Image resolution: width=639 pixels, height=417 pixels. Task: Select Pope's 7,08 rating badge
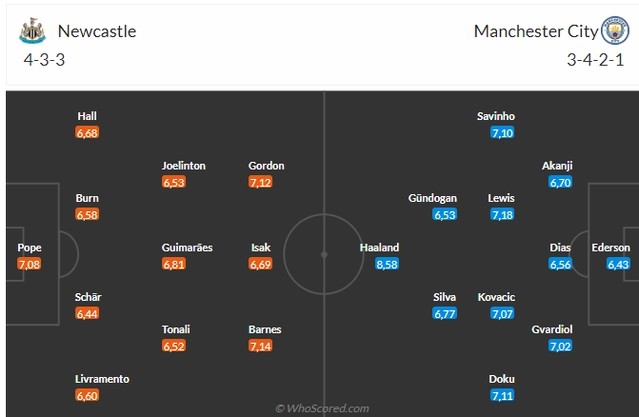pyautogui.click(x=29, y=264)
